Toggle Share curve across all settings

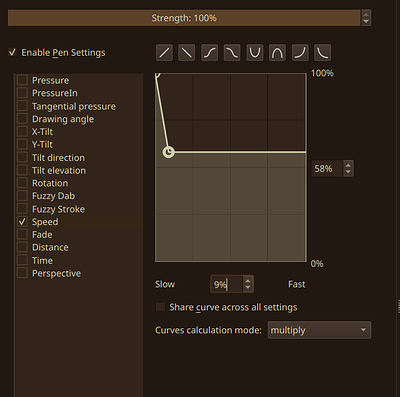click(x=160, y=307)
